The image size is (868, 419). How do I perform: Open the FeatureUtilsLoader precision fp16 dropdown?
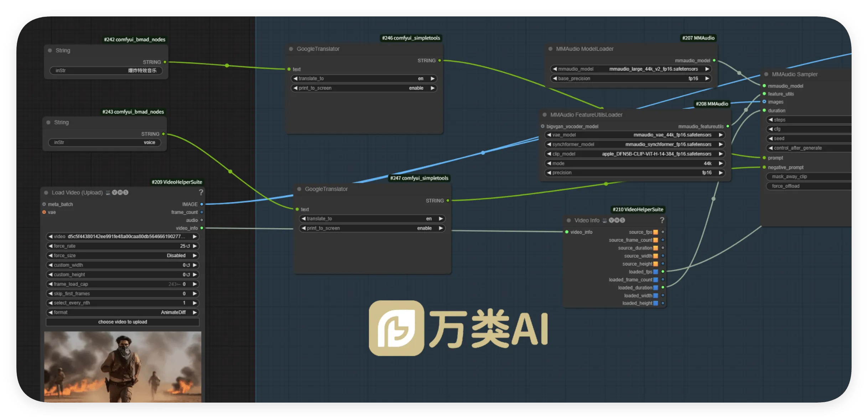point(635,173)
